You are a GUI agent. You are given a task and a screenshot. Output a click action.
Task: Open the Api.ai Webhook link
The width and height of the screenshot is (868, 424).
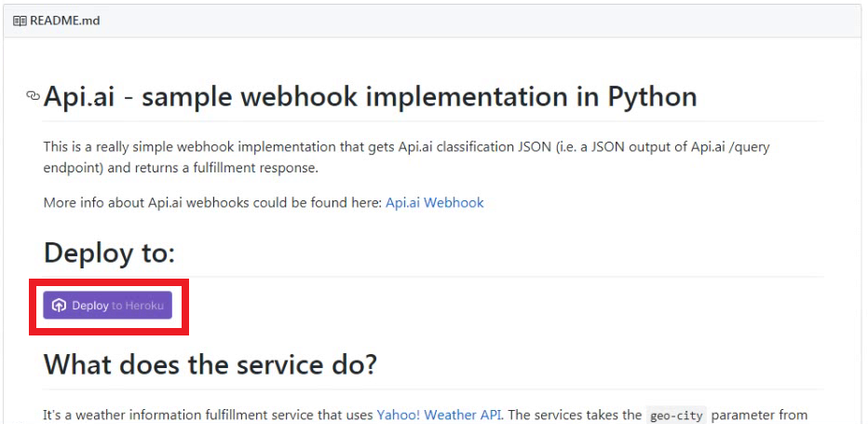click(434, 202)
